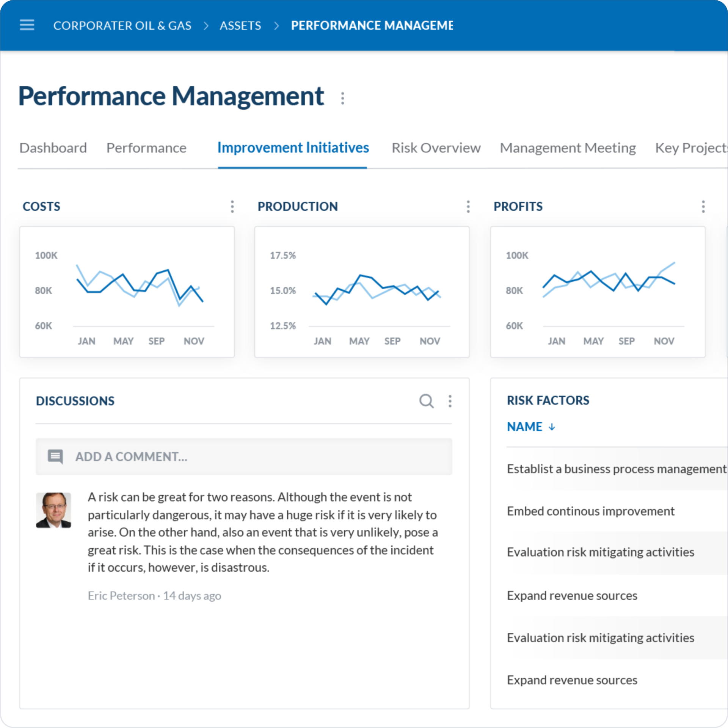Open the Discussions panel kebab menu
The width and height of the screenshot is (728, 728).
click(x=450, y=401)
